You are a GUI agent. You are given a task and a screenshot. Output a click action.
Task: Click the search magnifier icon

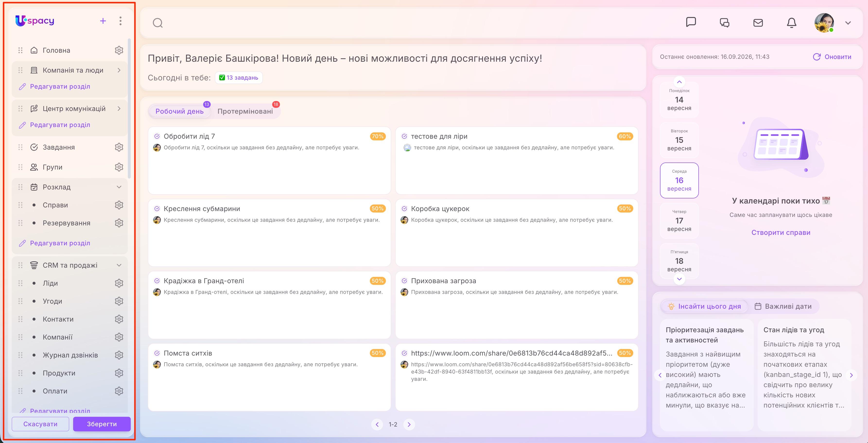(158, 23)
